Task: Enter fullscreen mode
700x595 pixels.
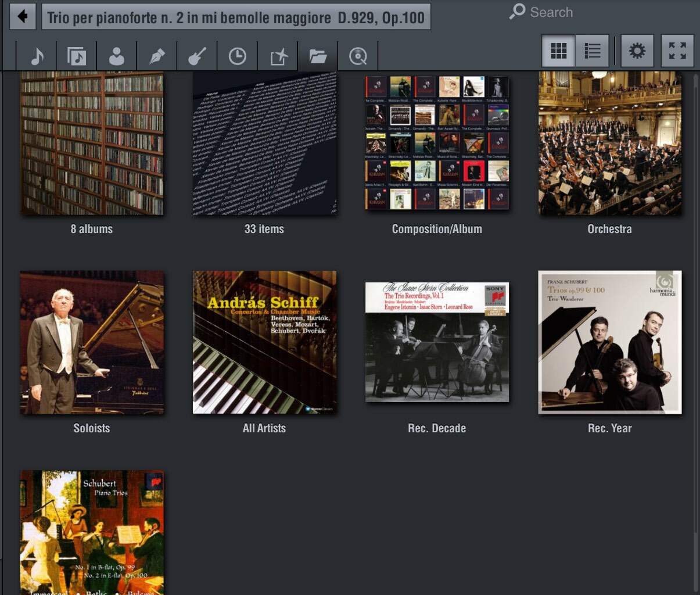Action: click(677, 51)
